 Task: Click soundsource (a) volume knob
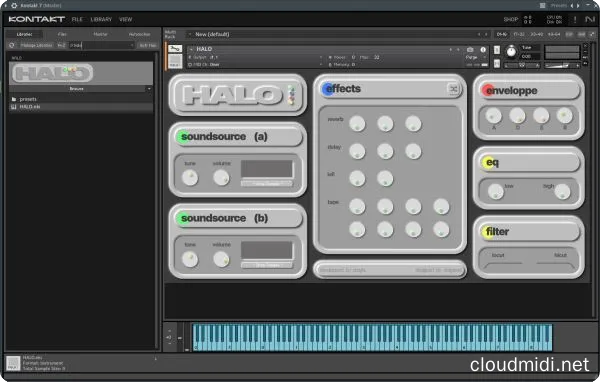[x=221, y=178]
